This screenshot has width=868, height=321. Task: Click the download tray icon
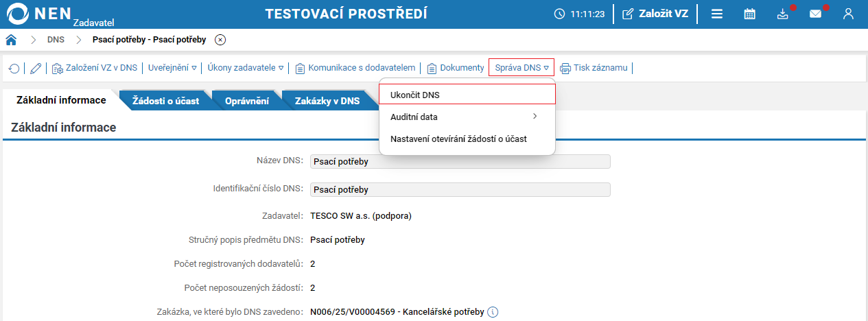tap(783, 14)
